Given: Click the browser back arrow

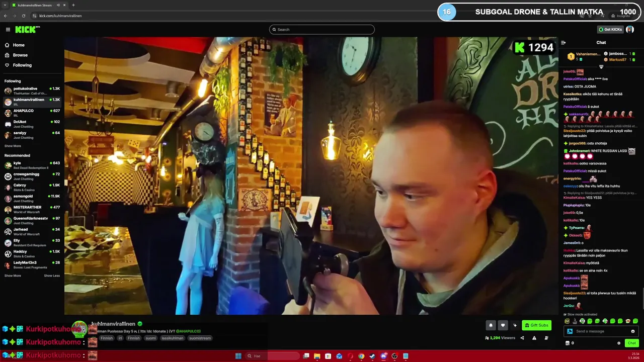Looking at the screenshot, I should point(6,16).
